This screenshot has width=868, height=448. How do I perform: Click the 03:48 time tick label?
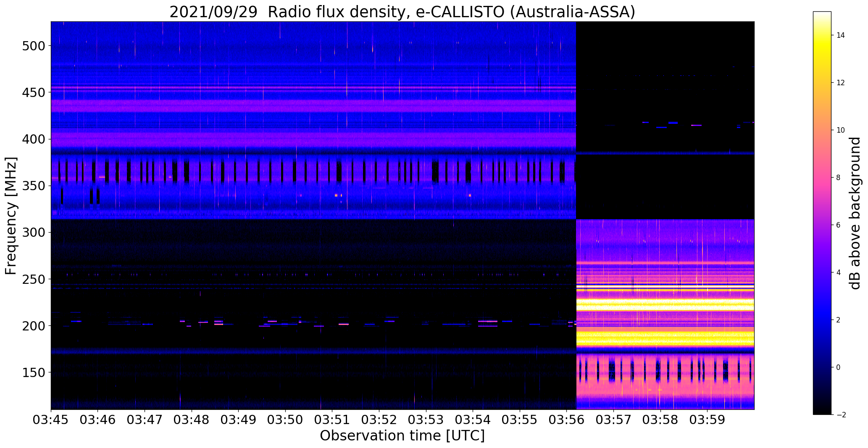point(192,420)
